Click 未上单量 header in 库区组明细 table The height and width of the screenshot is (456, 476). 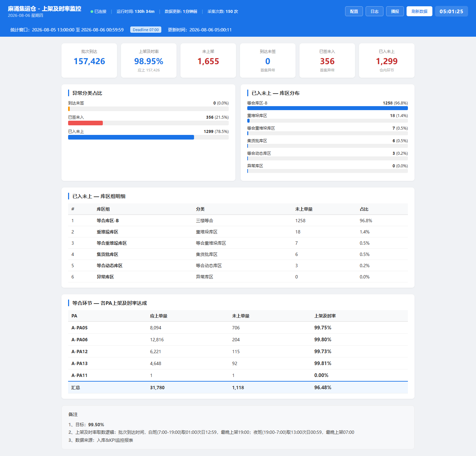[304, 209]
